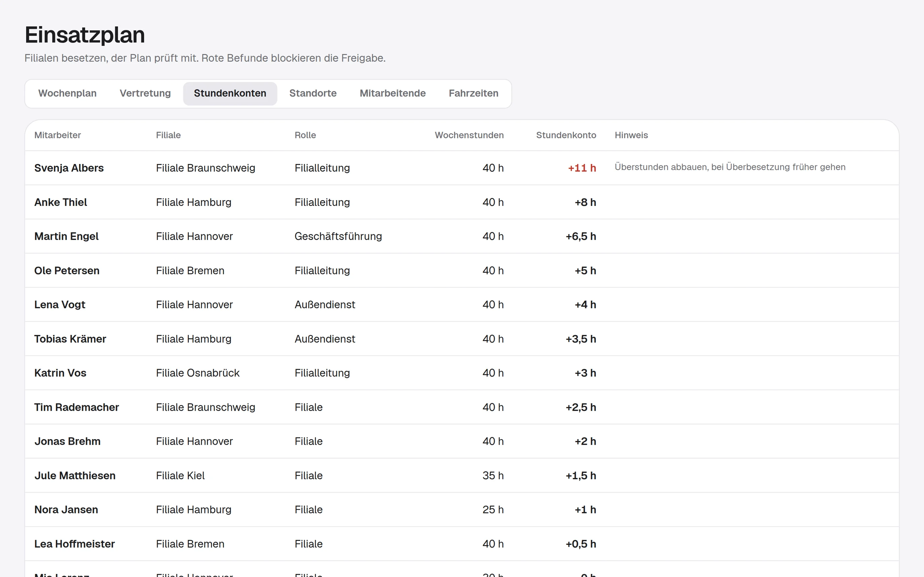Viewport: 924px width, 577px height.
Task: Select employee Tobias Krämer
Action: click(70, 339)
